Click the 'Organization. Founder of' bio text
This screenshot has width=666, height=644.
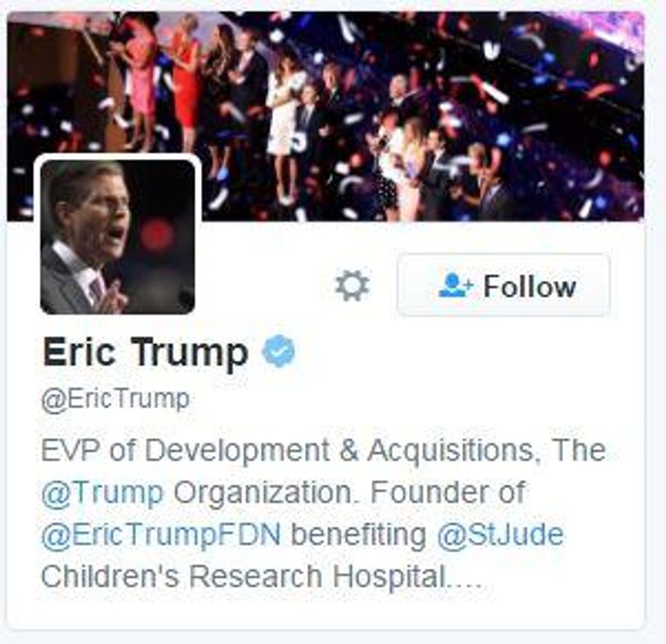click(x=349, y=493)
